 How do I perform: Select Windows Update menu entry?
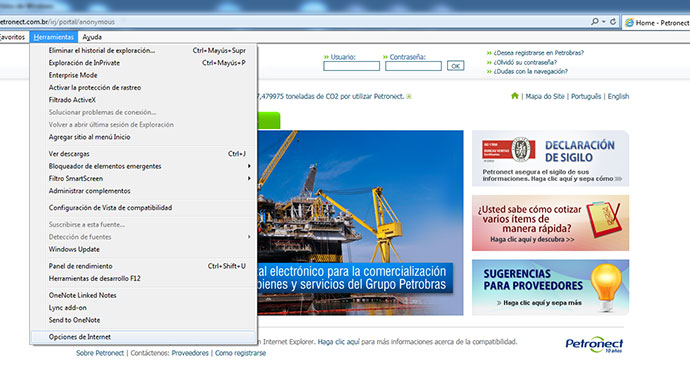pyautogui.click(x=143, y=249)
